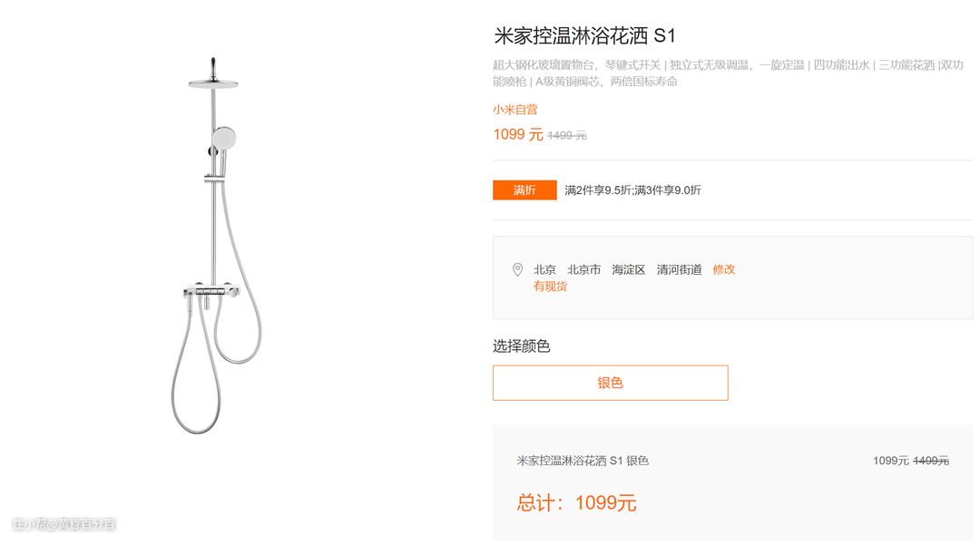Viewport: 980px width, 545px height.
Task: Click the 北京 province text
Action: pos(544,269)
